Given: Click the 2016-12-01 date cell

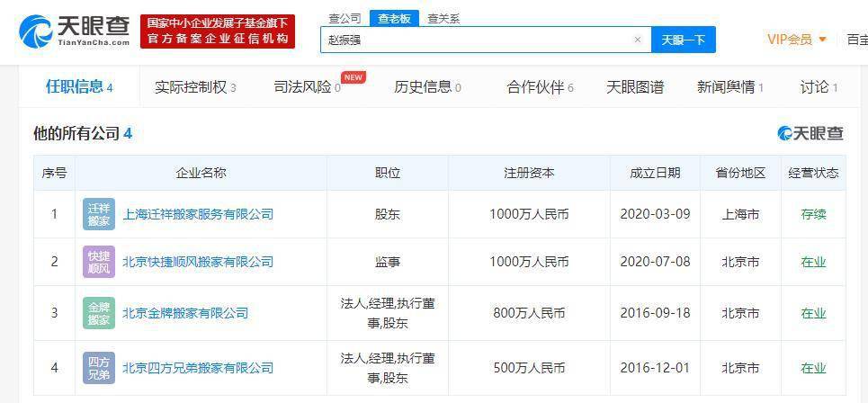Looking at the screenshot, I should click(x=655, y=368).
